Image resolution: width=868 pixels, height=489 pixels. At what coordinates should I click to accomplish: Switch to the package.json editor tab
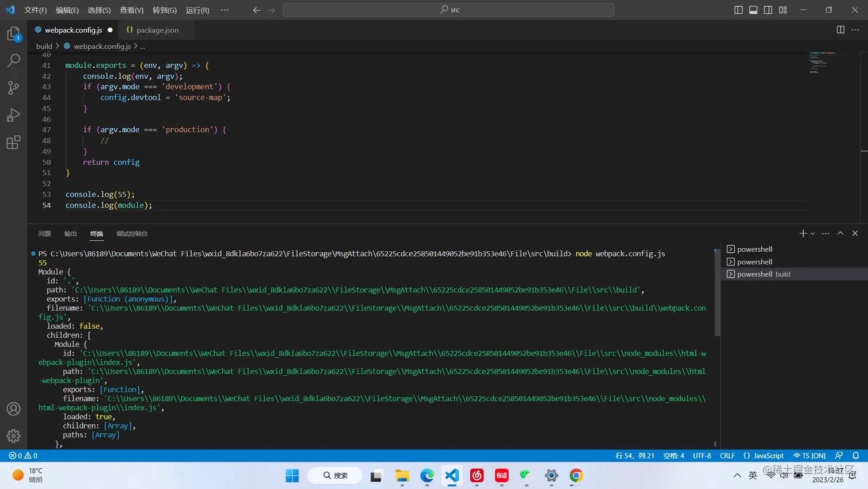click(156, 30)
